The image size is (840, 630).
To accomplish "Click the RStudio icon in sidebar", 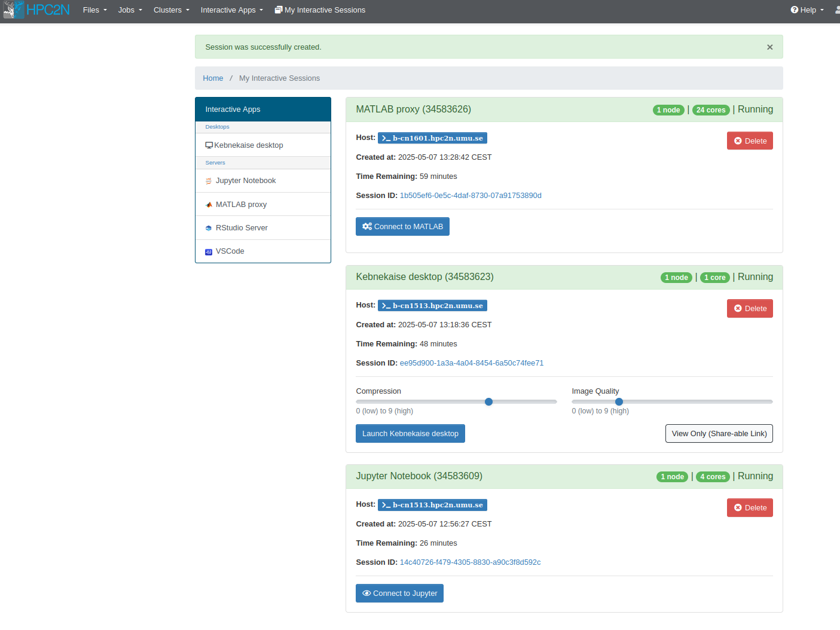I will coord(209,228).
